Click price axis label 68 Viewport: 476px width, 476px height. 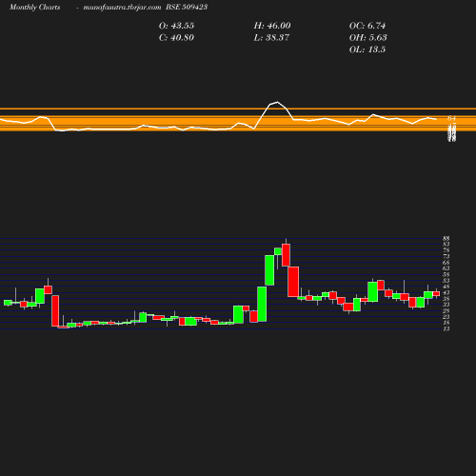coord(446,263)
